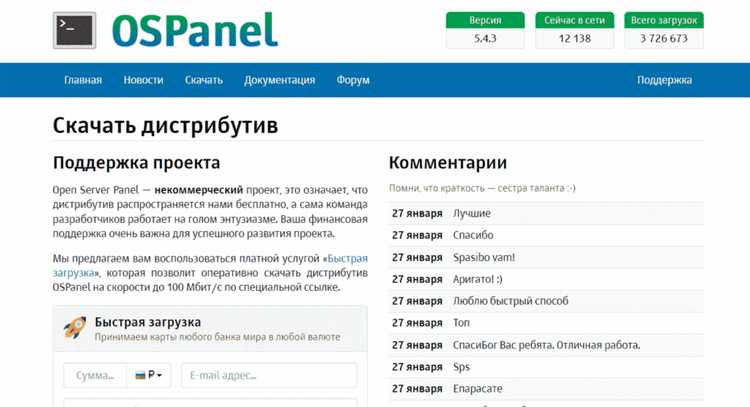The width and height of the screenshot is (750, 407).
Task: Click the OSPanel title text logo
Action: coord(195,30)
